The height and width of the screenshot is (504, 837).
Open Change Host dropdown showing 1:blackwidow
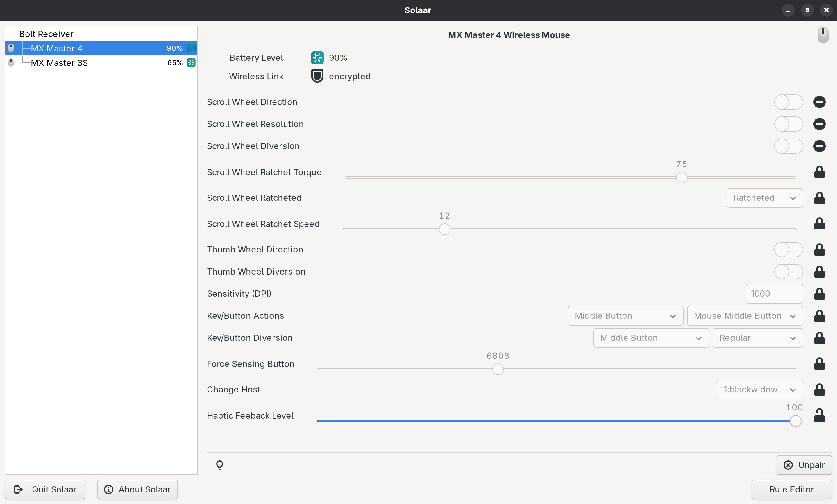(x=760, y=390)
